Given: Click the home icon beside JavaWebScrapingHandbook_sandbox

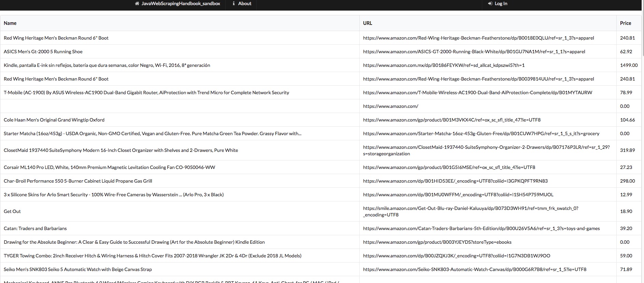Looking at the screenshot, I should [137, 4].
